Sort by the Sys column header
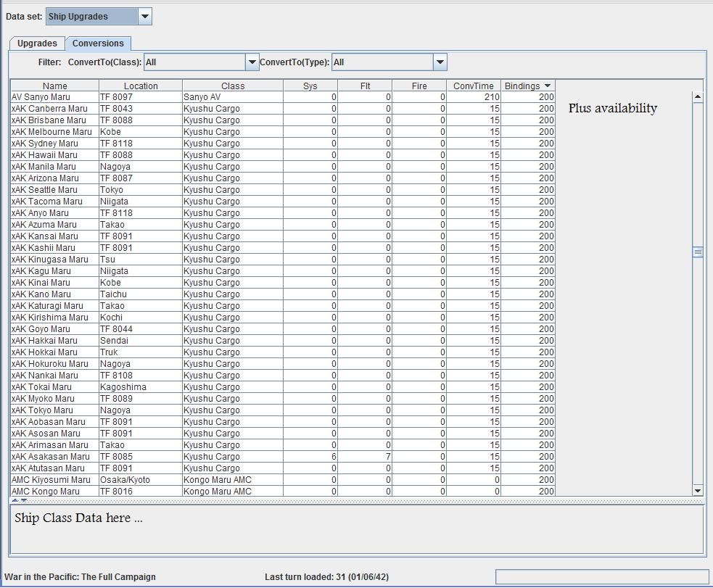The width and height of the screenshot is (713, 588). click(x=310, y=86)
